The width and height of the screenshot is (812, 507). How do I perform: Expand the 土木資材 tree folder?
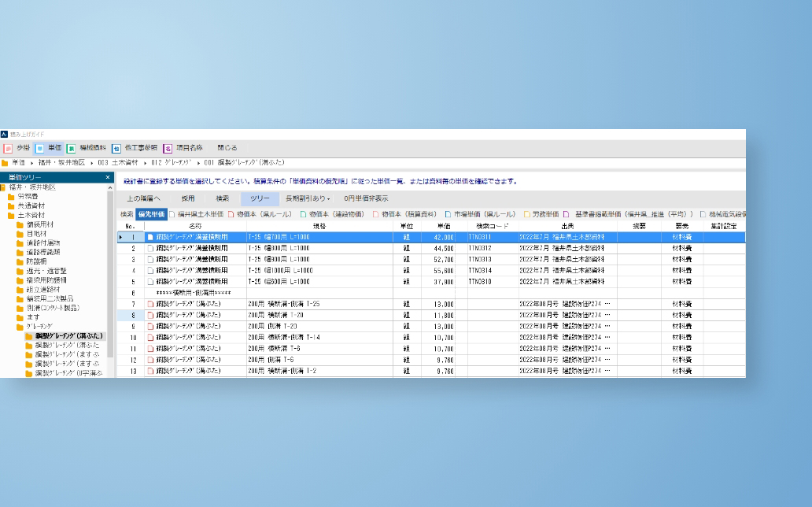coord(12,215)
